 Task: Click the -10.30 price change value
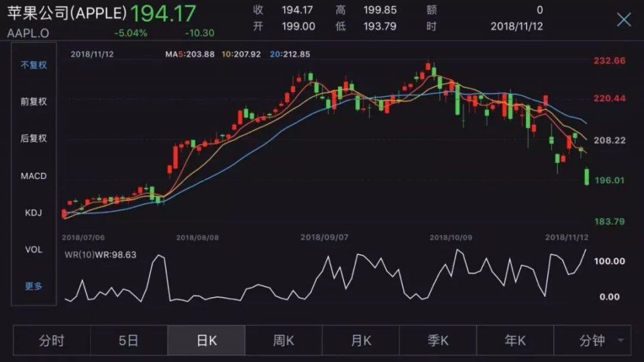click(x=200, y=34)
